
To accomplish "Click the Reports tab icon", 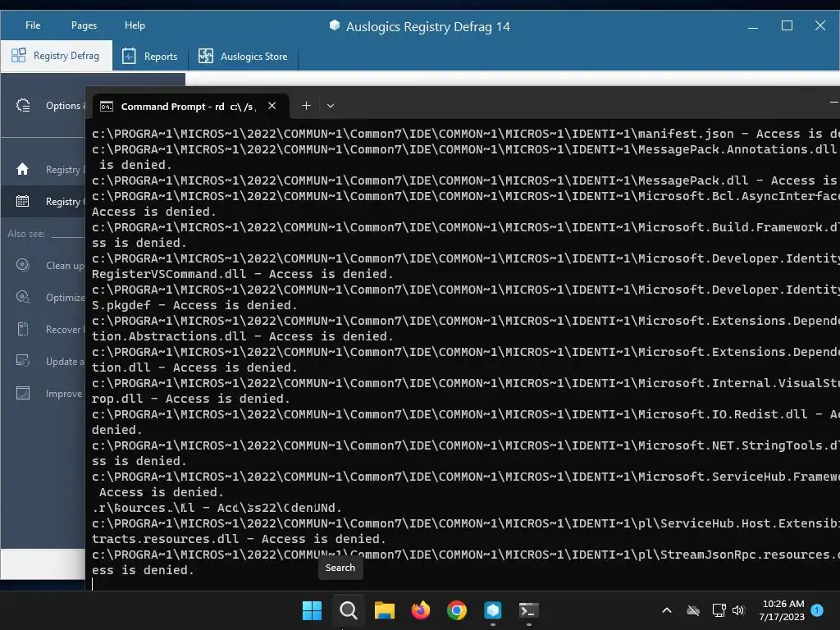I will (x=129, y=56).
